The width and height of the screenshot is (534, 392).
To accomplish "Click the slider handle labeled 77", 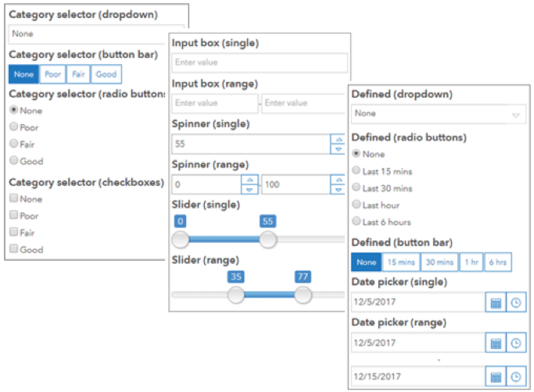I will pos(303,294).
